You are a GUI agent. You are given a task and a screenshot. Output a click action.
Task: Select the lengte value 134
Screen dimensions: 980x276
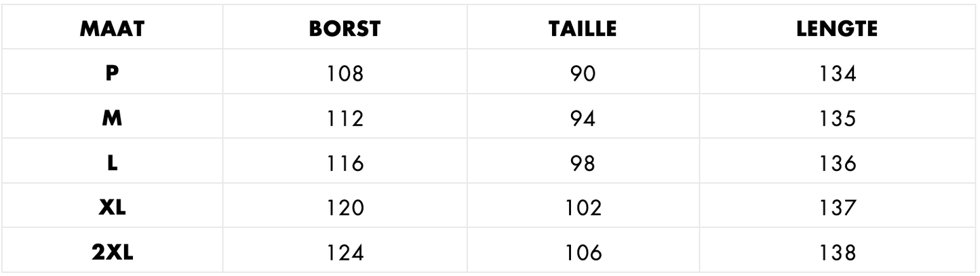click(837, 73)
